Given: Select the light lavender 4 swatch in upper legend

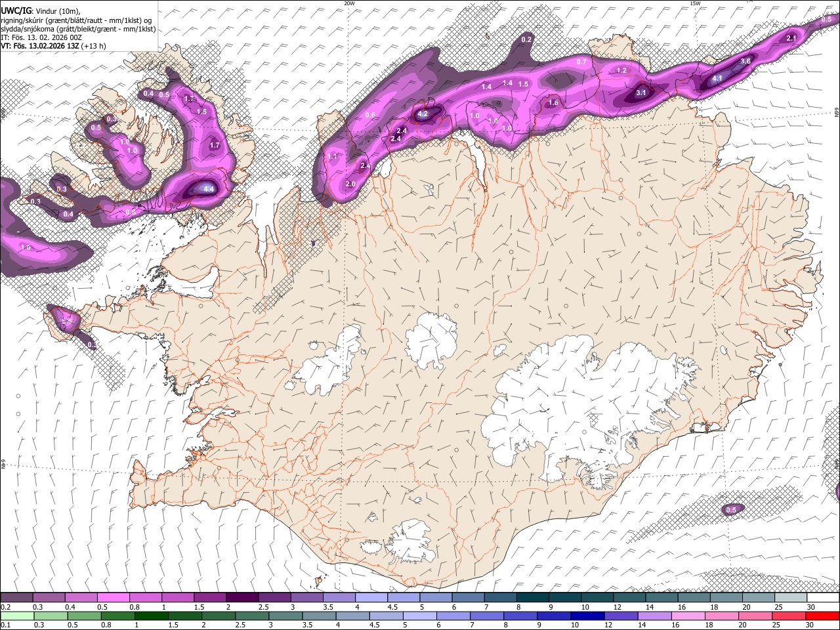Looking at the screenshot, I should click(x=371, y=598).
